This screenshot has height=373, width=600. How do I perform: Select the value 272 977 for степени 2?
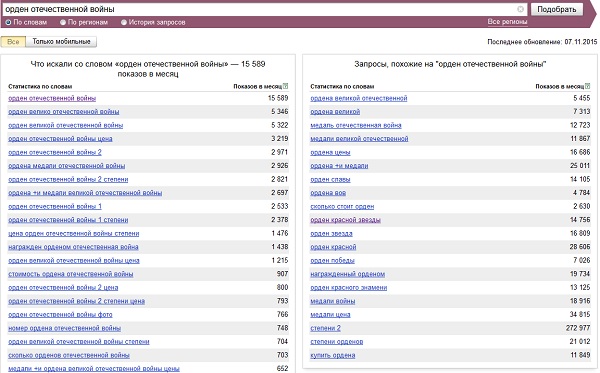[x=578, y=328]
